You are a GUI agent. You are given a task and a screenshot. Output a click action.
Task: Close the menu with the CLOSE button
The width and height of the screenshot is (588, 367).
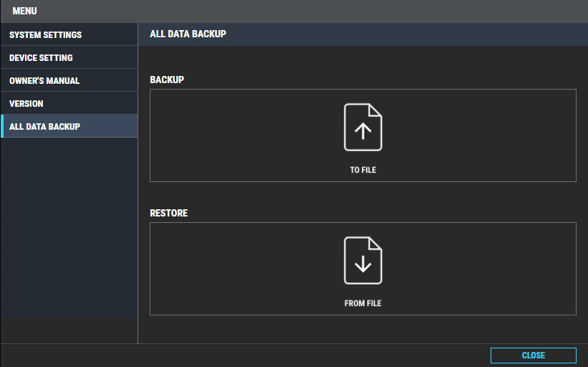click(534, 355)
